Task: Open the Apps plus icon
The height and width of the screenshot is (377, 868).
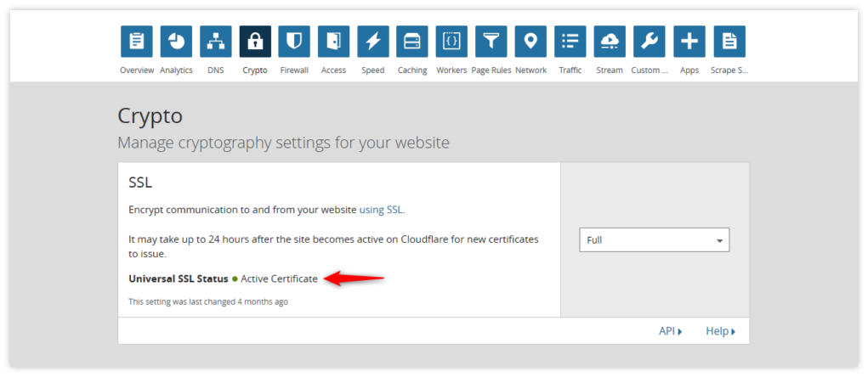Action: pos(689,42)
